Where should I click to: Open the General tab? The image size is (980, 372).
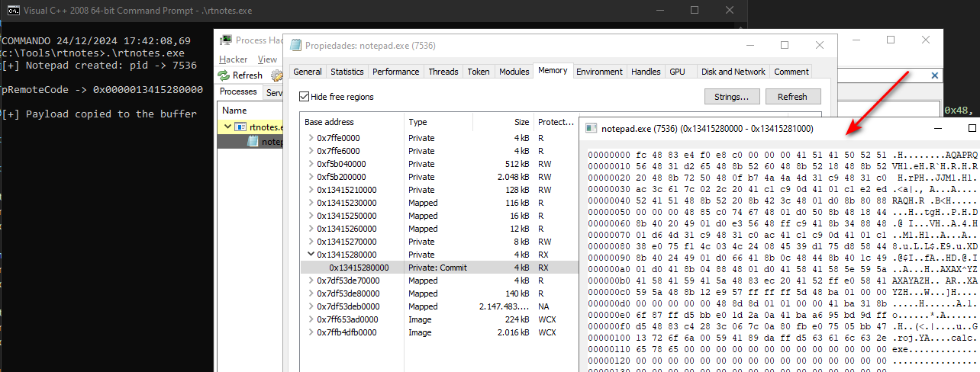coord(308,72)
